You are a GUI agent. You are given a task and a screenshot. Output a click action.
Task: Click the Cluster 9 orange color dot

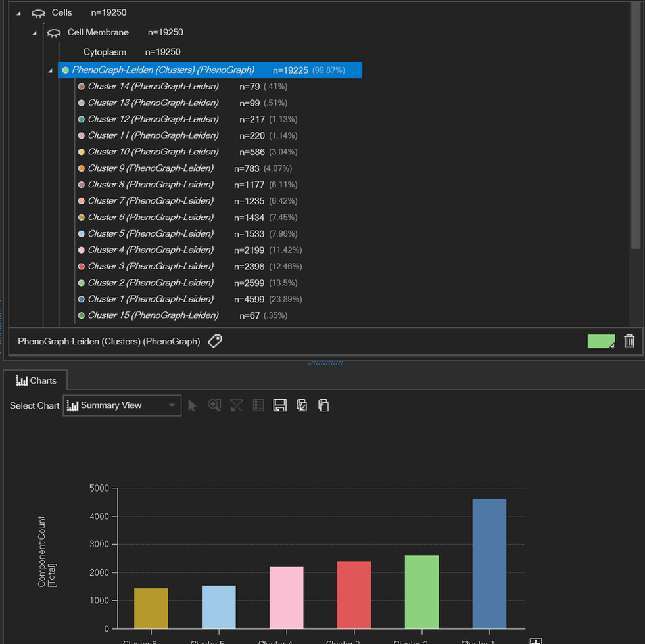click(82, 168)
